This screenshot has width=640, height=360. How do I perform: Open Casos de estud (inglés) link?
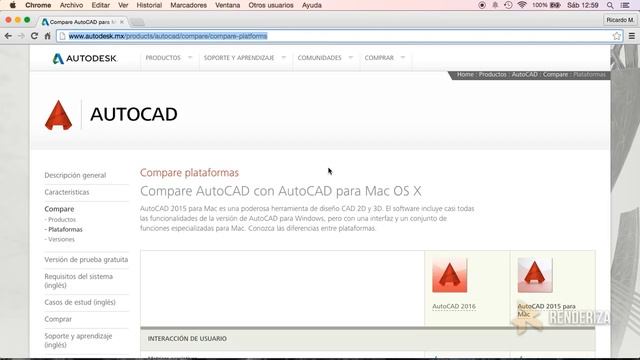click(80, 302)
